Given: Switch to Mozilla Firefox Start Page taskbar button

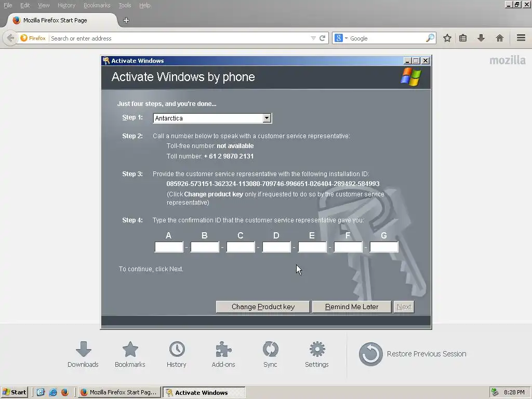Looking at the screenshot, I should click(119, 392).
